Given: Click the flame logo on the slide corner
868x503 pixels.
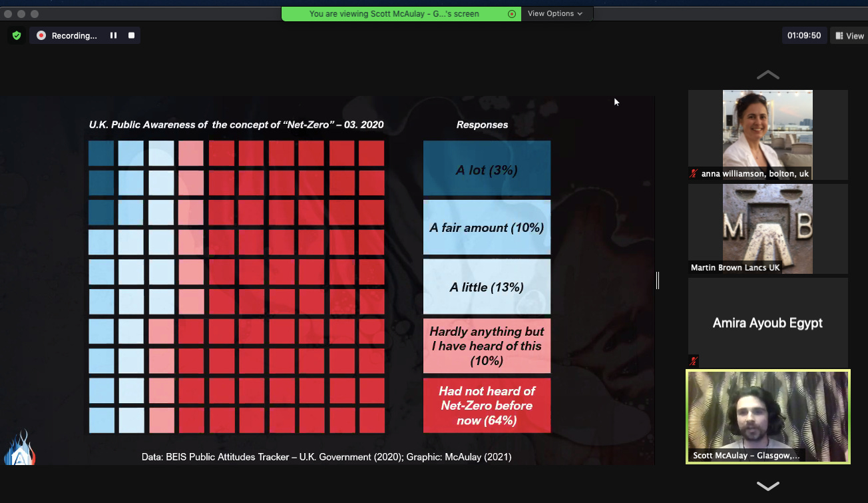Looking at the screenshot, I should [19, 448].
